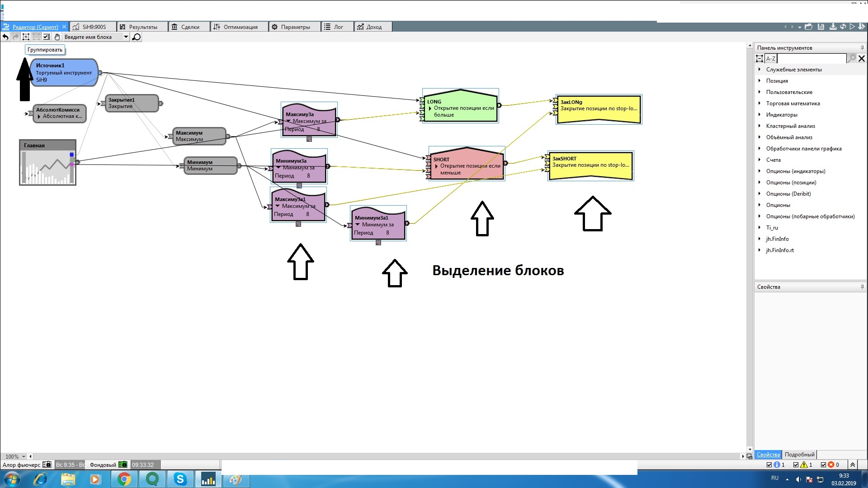Toggle the error messages checkbox
Viewport: 868px width, 488px height.
[x=823, y=465]
